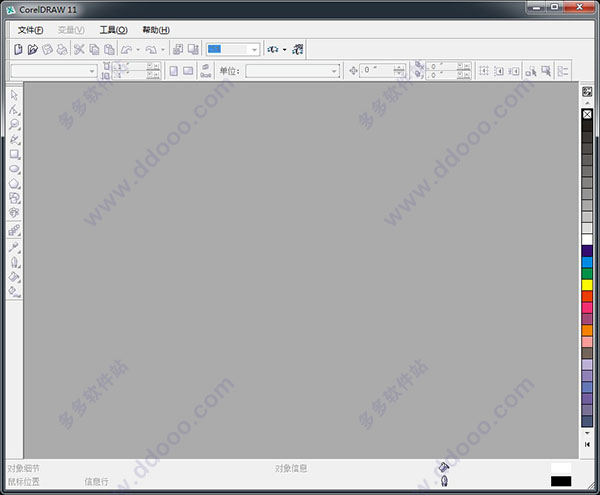Expand the Undo history arrow
This screenshot has width=600, height=495.
(x=138, y=49)
